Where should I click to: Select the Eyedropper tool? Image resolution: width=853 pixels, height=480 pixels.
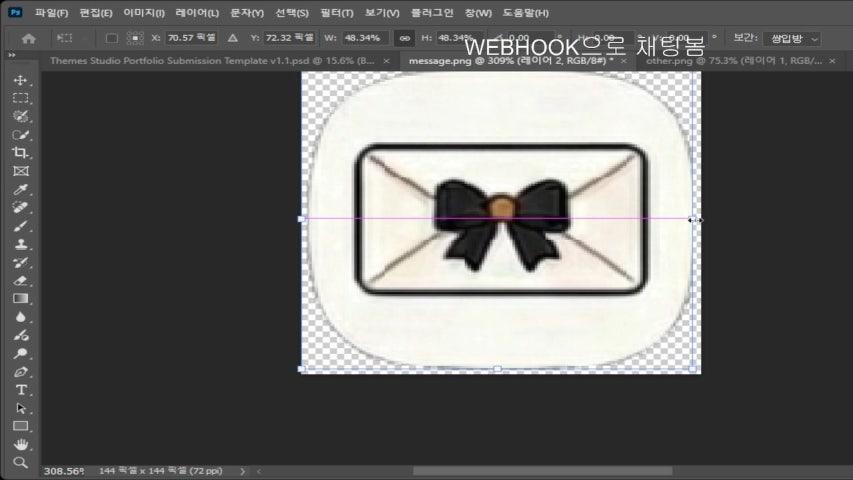point(21,189)
